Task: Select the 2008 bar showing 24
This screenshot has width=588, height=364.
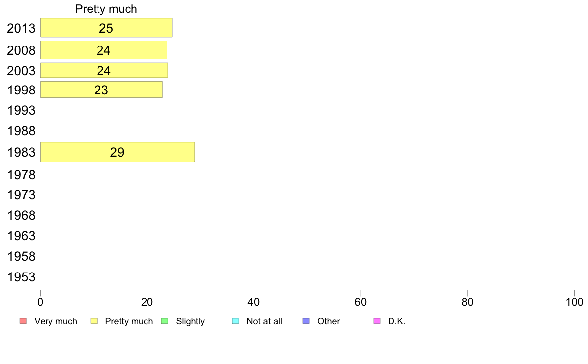Action: [x=103, y=50]
